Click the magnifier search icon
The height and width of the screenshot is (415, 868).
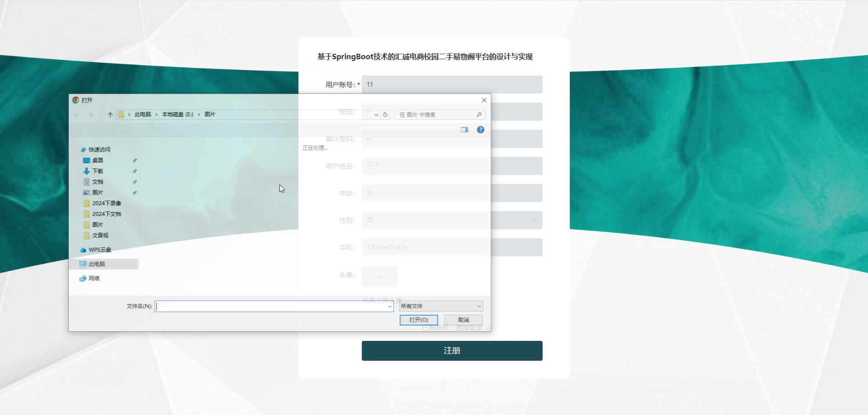pos(479,115)
